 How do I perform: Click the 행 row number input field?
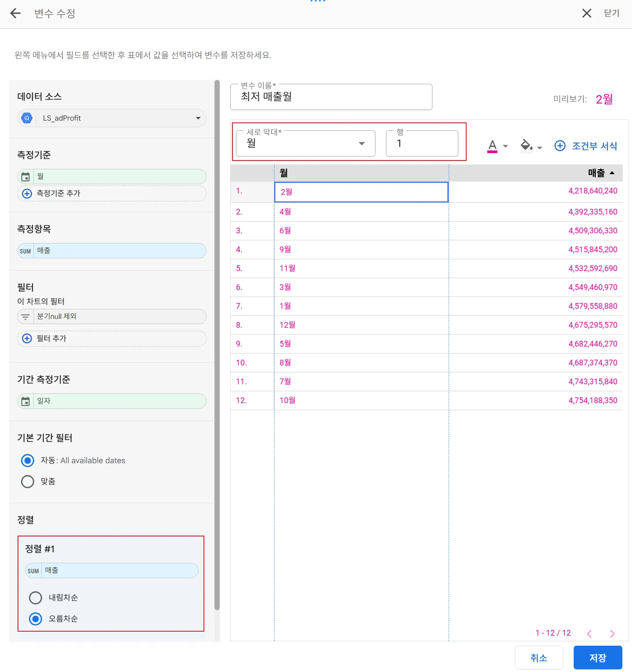[422, 143]
